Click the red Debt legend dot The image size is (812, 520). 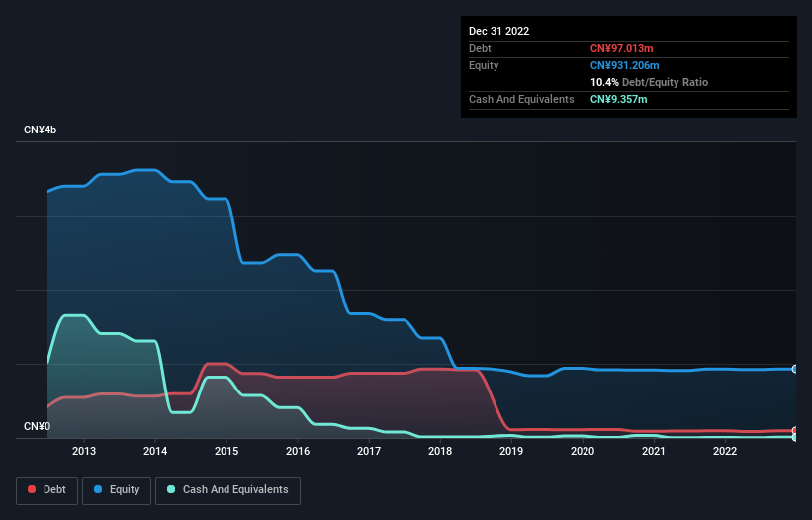(x=32, y=489)
